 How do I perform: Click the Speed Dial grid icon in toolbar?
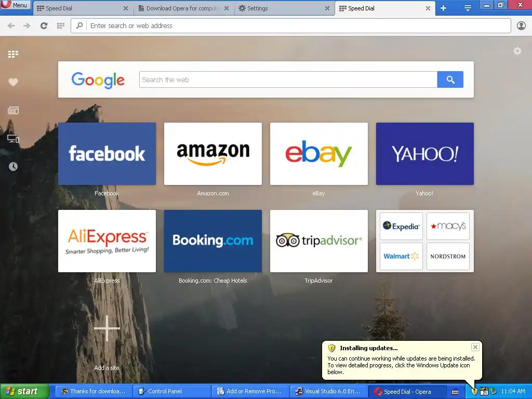pos(61,26)
